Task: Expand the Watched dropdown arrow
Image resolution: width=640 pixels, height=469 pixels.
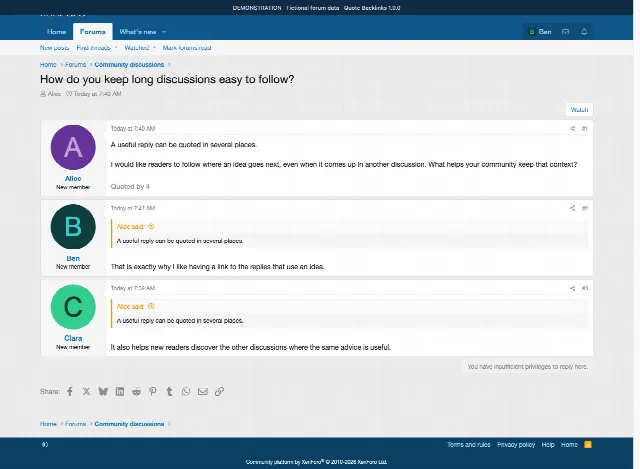Action: click(x=154, y=48)
